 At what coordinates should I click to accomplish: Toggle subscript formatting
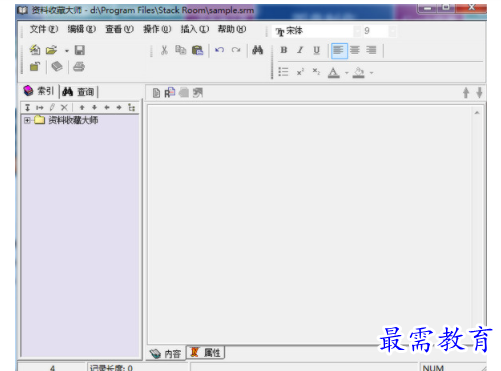316,72
